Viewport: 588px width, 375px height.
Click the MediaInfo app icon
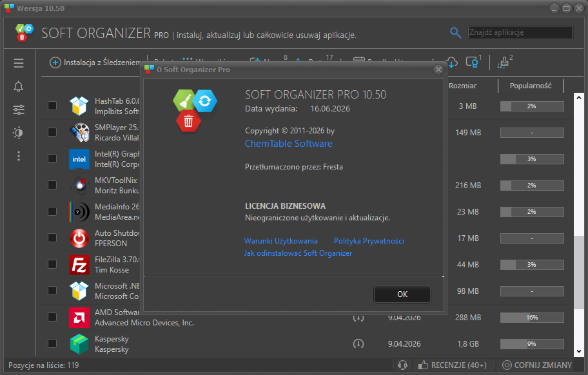pyautogui.click(x=79, y=212)
